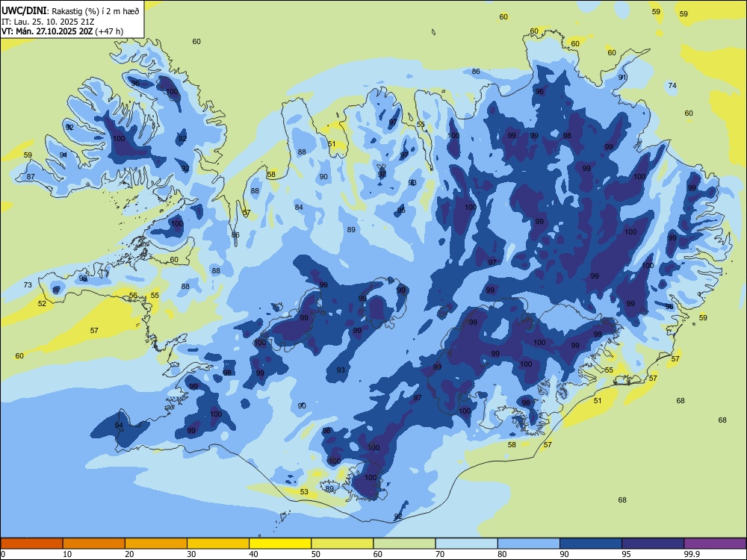The height and width of the screenshot is (560, 747).
Task: Click the dark orange 0–10 legend swatch
Action: pyautogui.click(x=31, y=544)
